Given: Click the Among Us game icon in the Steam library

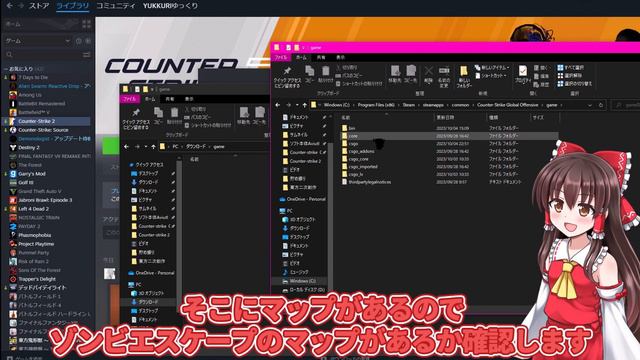Looking at the screenshot, I should coord(13,95).
